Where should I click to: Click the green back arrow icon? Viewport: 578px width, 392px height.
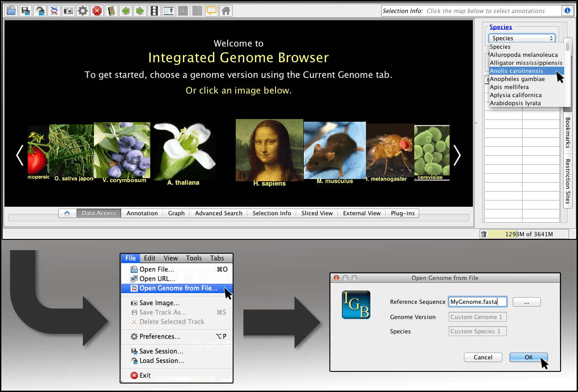(126, 11)
